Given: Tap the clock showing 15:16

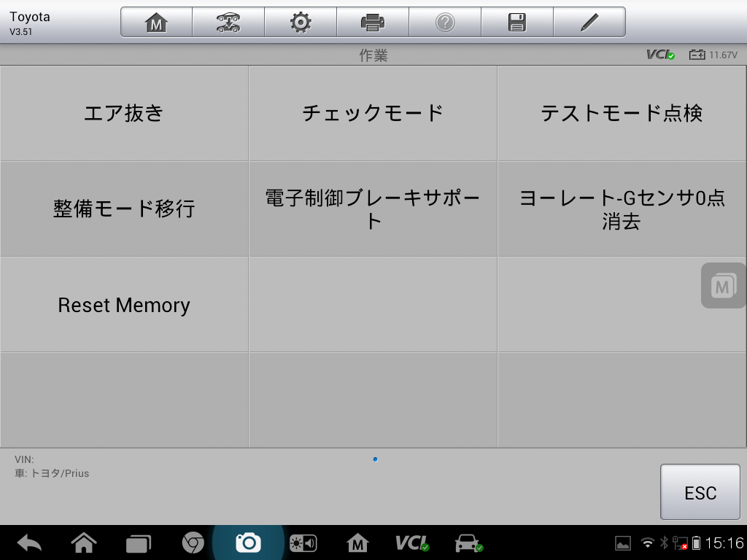Looking at the screenshot, I should [x=724, y=542].
